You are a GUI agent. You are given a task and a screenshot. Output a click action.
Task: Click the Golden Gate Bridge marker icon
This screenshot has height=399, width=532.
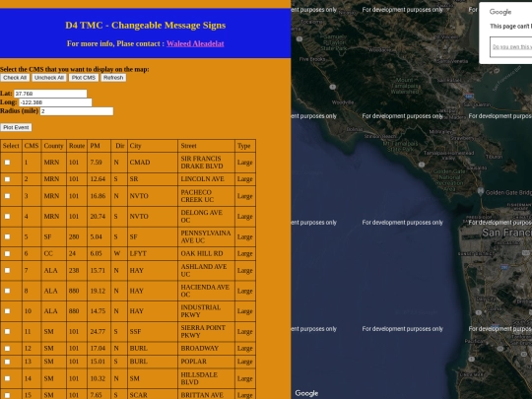coord(481,191)
